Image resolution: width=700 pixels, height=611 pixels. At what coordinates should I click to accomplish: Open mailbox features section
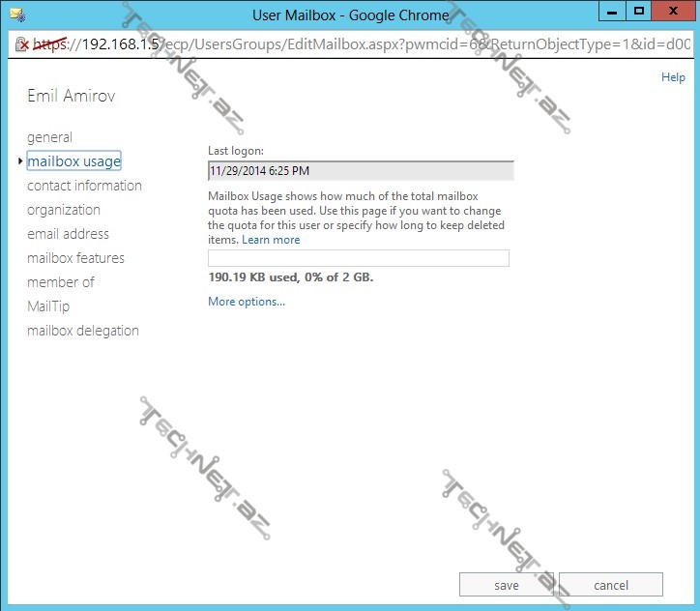point(75,258)
